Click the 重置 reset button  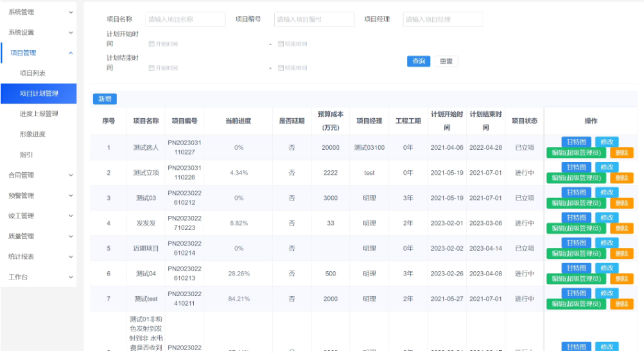(446, 61)
